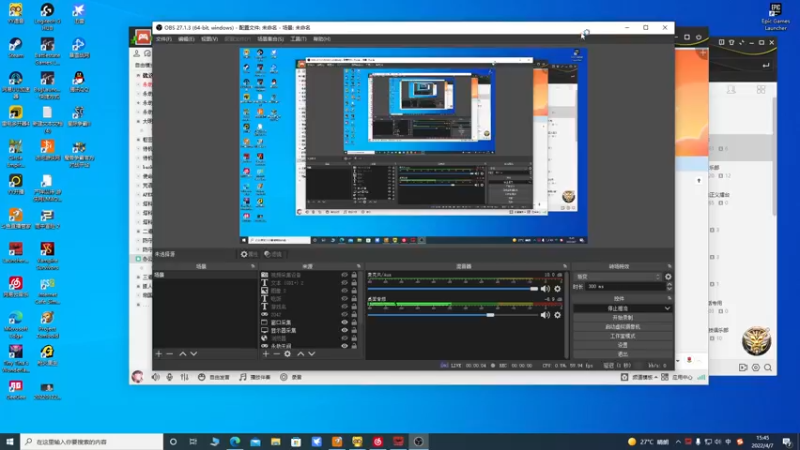The image size is (800, 450).
Task: Open the 文件(F) menu in OBS
Action: click(164, 39)
